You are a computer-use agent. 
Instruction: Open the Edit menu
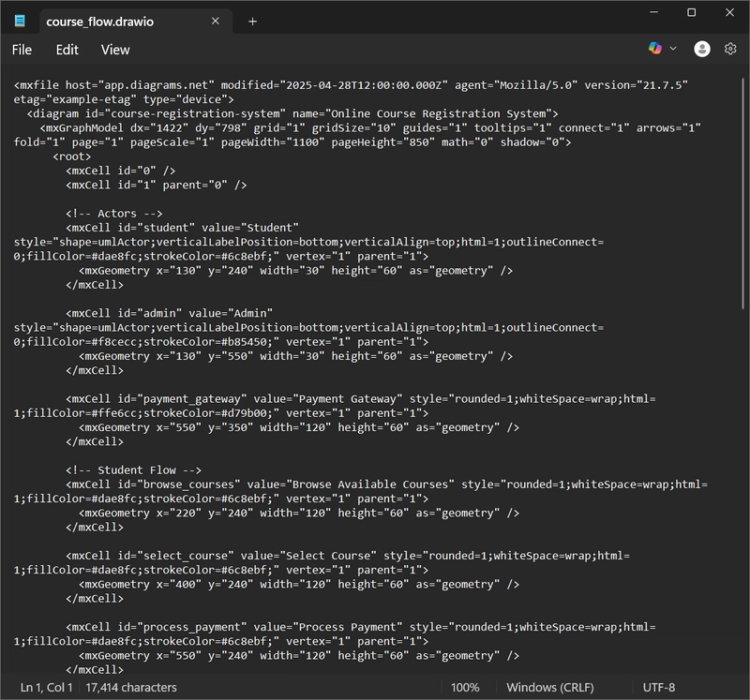(67, 50)
